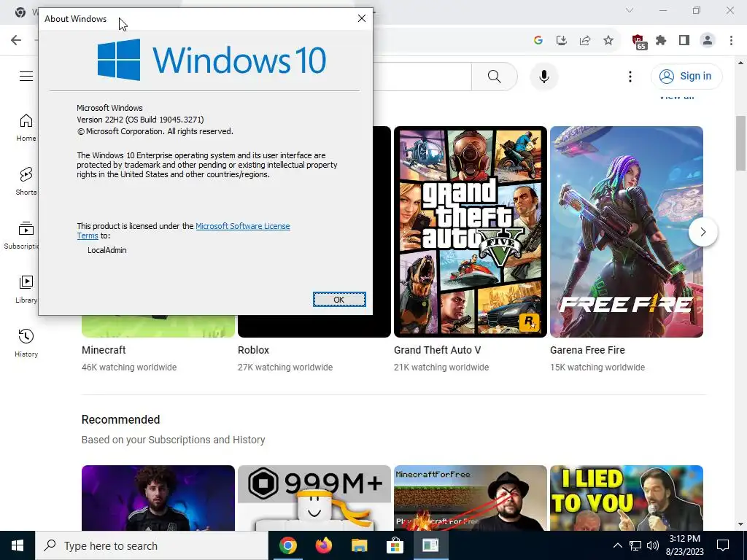Open uBlock extension icon
This screenshot has width=747, height=560.
(639, 42)
